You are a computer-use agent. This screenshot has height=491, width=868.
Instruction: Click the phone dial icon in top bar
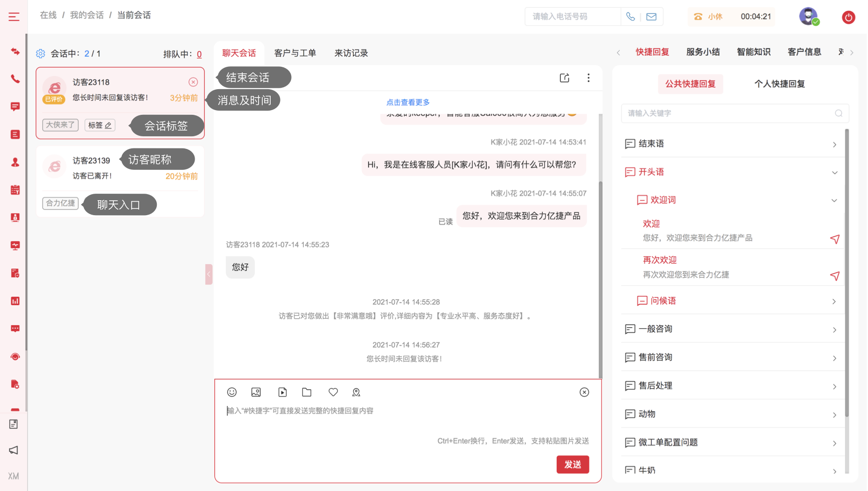tap(630, 17)
